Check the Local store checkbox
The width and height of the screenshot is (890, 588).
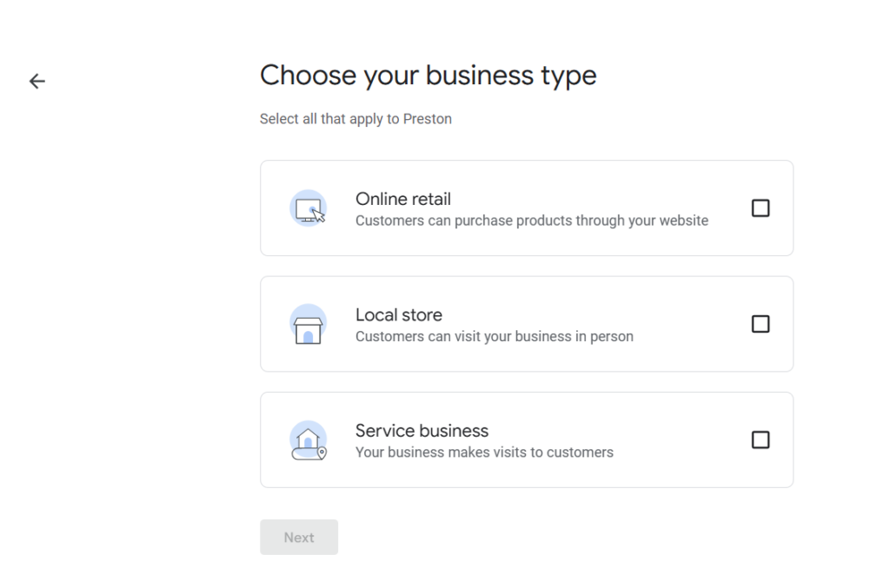760,323
